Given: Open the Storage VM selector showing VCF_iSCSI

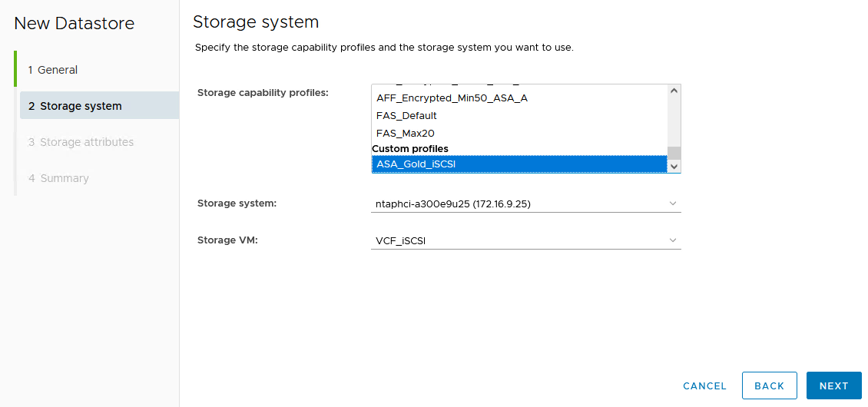Looking at the screenshot, I should (x=525, y=241).
